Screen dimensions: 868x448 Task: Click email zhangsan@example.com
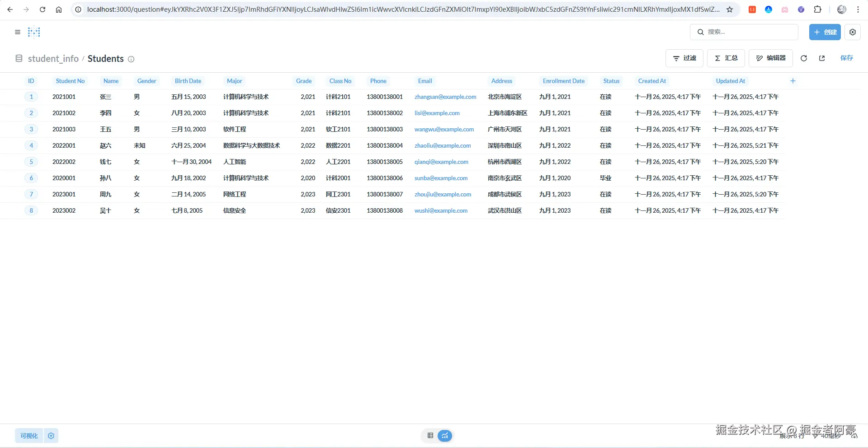445,97
